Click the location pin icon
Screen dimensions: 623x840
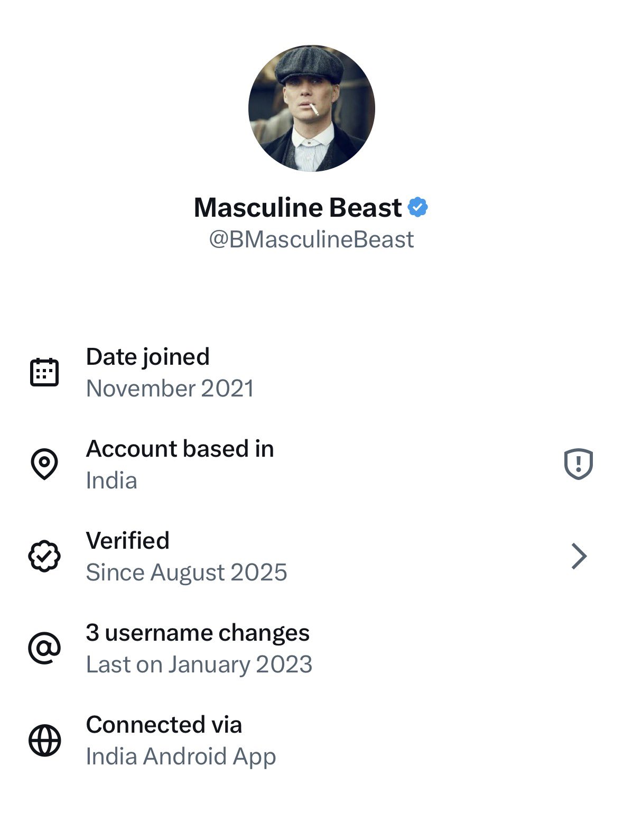point(44,464)
